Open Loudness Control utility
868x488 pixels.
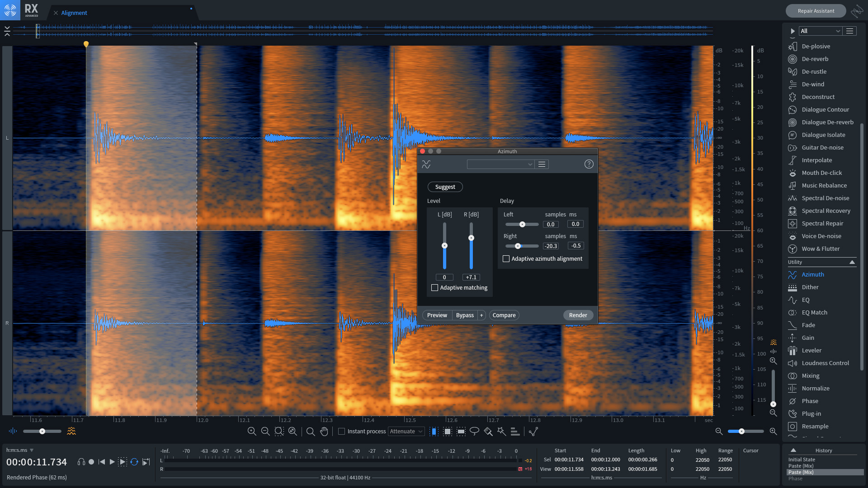[825, 363]
